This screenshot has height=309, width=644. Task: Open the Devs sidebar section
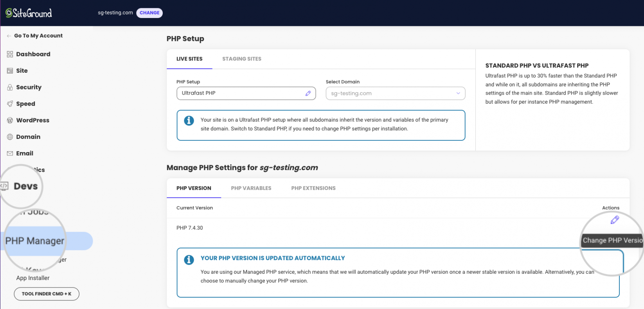click(26, 186)
